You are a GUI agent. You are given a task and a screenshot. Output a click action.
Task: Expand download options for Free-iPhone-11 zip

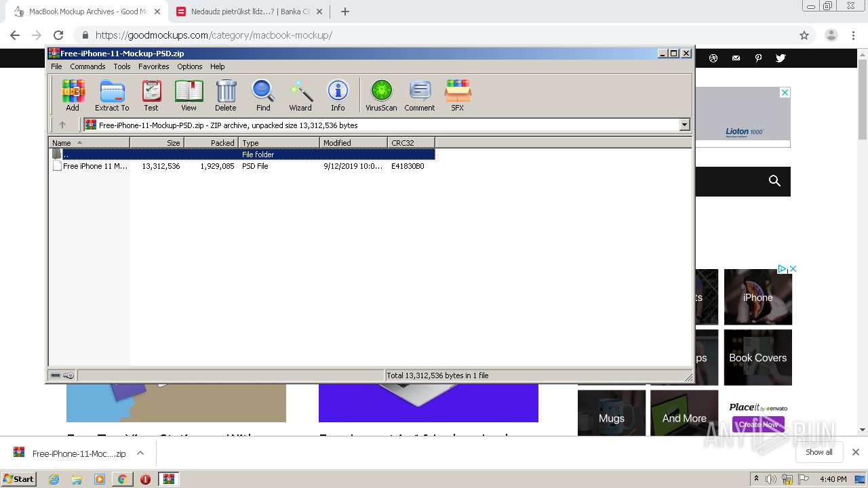coord(140,453)
